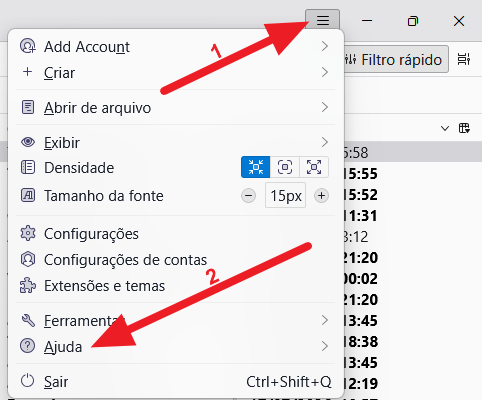Expand the Ferramentas submenu arrow

tap(325, 320)
